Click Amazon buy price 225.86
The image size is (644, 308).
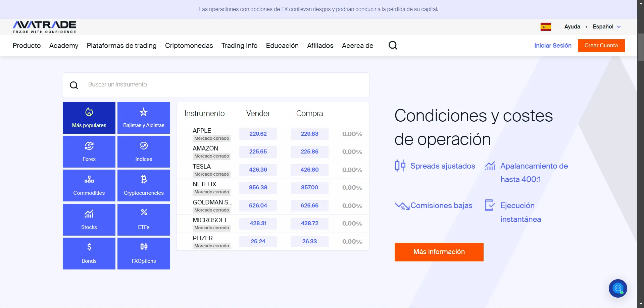[309, 151]
